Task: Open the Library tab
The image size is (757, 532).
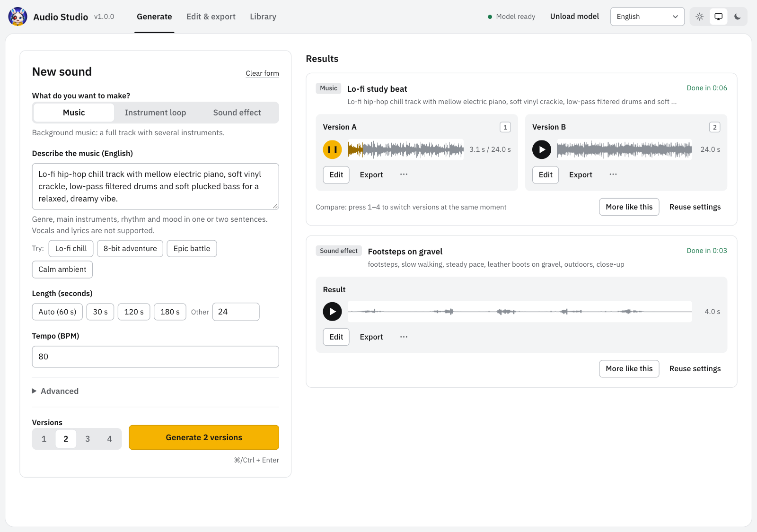Action: coord(263,17)
